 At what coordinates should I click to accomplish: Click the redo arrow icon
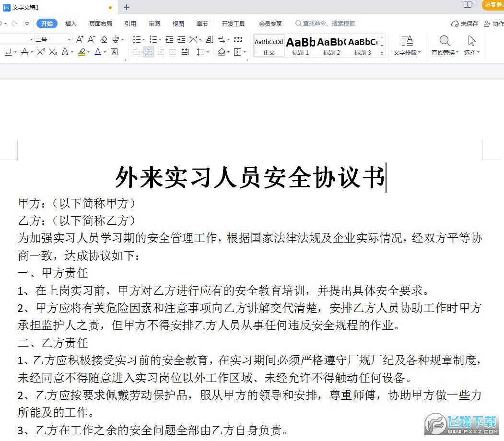(x=14, y=23)
